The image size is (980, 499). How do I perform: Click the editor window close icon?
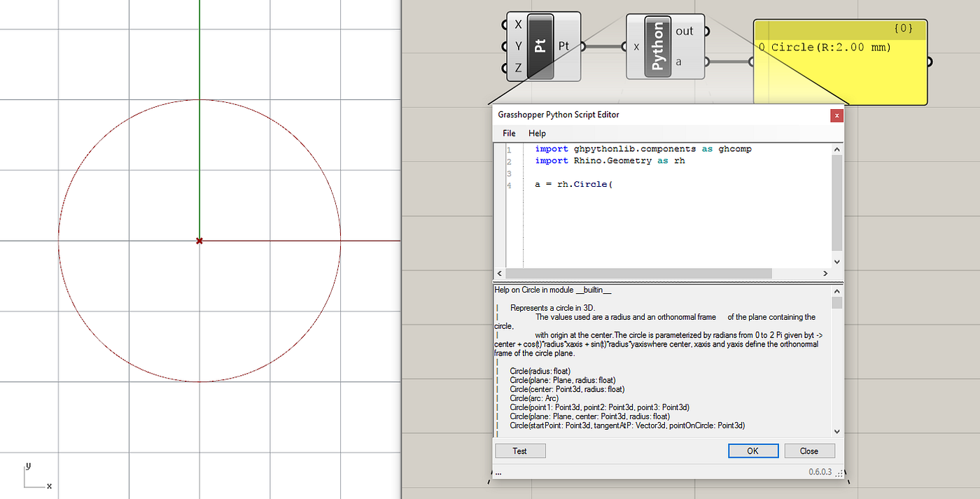836,115
